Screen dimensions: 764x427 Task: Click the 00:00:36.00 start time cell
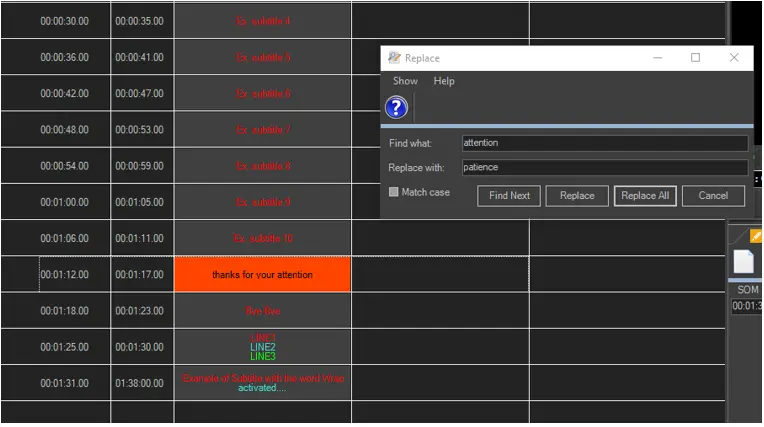point(64,57)
